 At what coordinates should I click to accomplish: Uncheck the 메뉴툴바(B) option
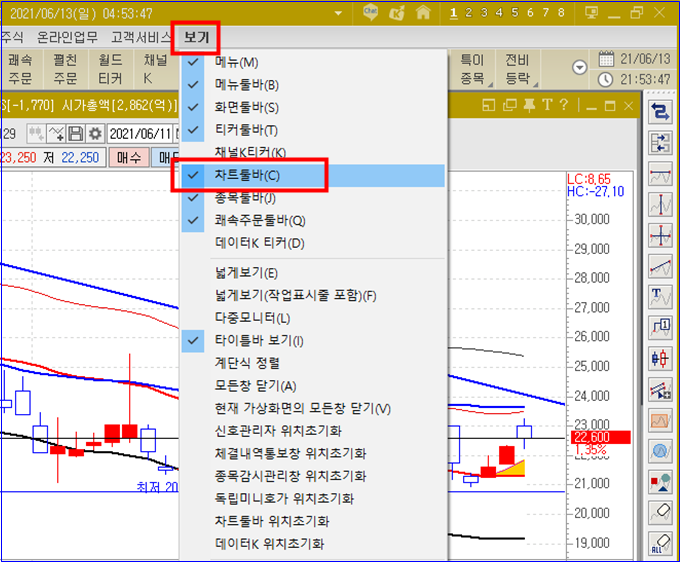313,85
